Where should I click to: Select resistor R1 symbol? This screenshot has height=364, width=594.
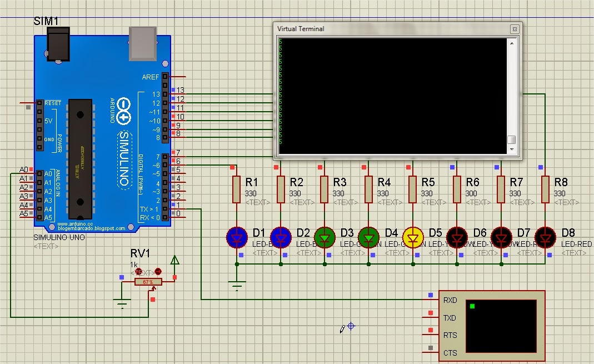[x=237, y=189]
